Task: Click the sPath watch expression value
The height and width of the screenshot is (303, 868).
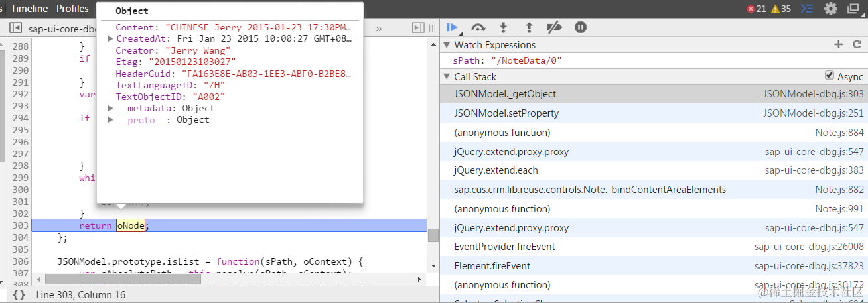Action: click(525, 60)
